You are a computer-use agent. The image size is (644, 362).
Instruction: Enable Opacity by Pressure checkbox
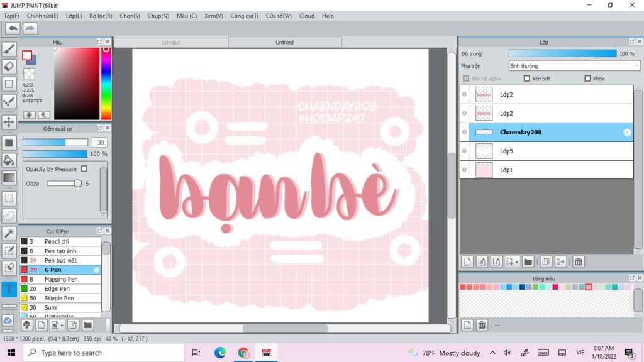84,168
